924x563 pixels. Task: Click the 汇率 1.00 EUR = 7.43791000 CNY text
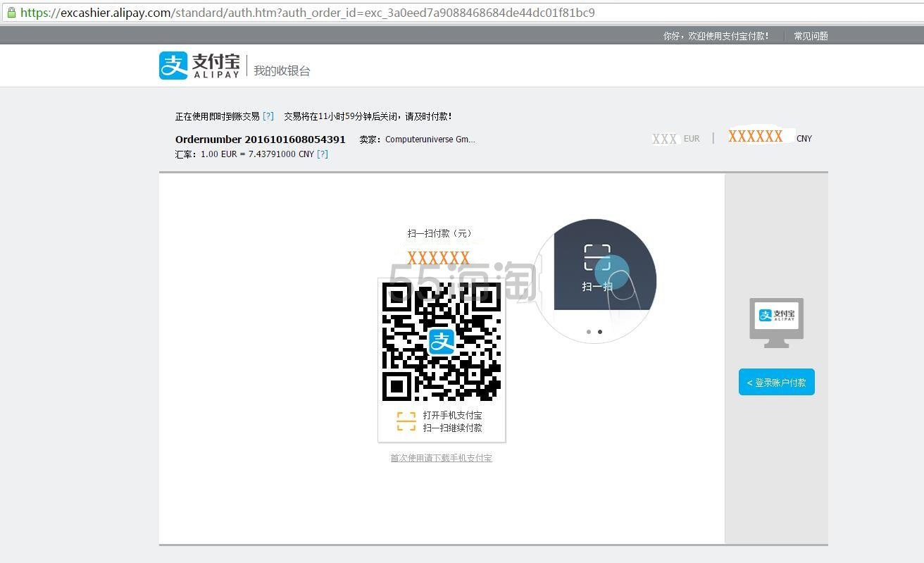tap(245, 154)
